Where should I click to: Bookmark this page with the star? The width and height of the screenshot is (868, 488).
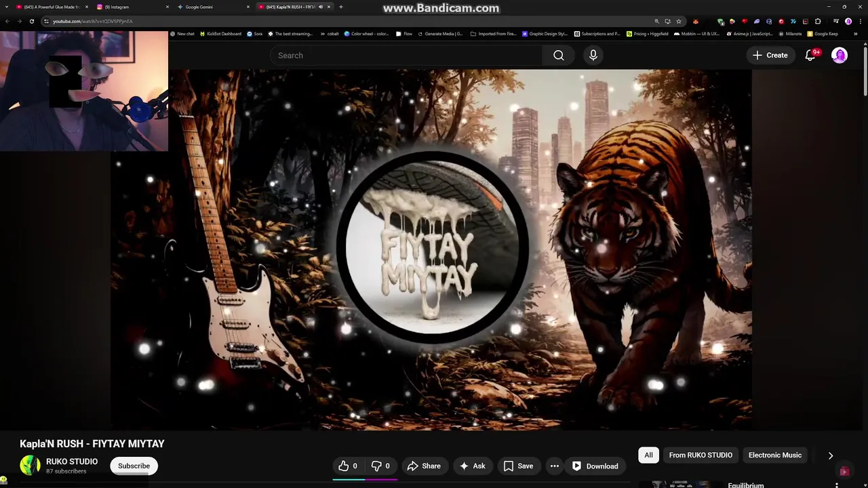[679, 21]
